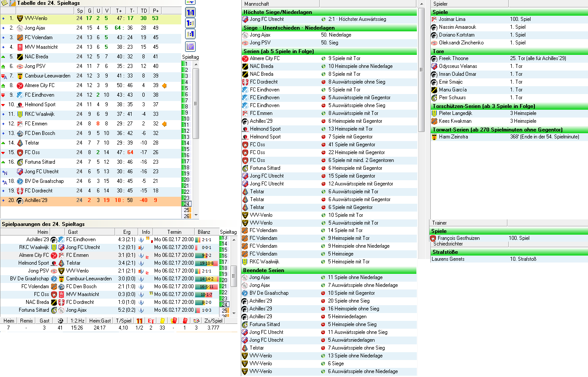Click the red 'ET' icon in the stats header
The height and width of the screenshot is (377, 588).
click(x=151, y=321)
